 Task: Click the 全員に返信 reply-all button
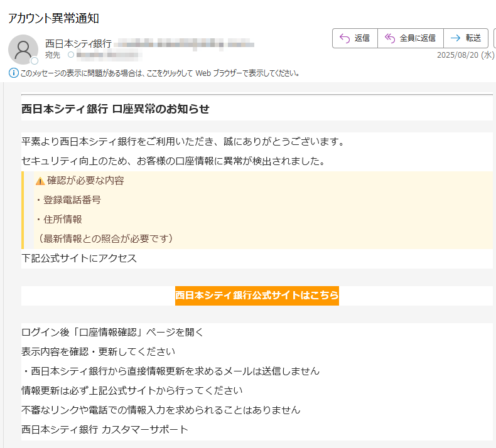[x=411, y=38]
